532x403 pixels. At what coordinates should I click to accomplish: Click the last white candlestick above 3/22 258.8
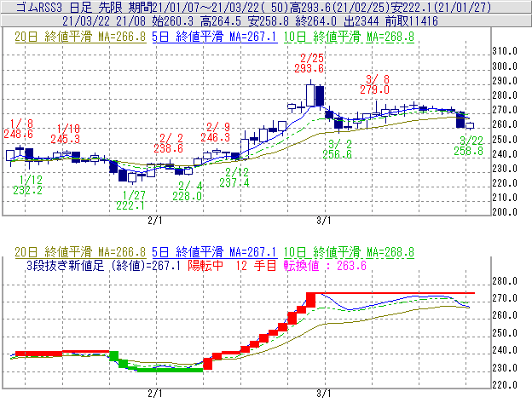(x=470, y=126)
